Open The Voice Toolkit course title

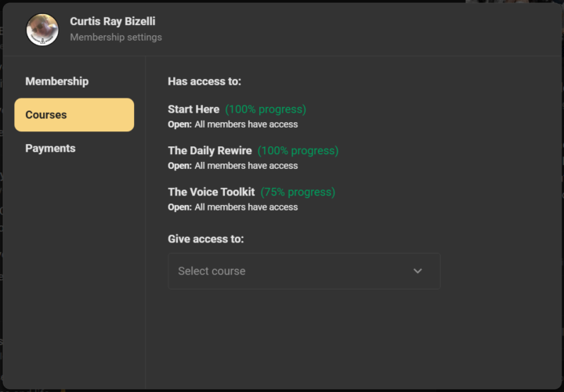click(x=211, y=192)
